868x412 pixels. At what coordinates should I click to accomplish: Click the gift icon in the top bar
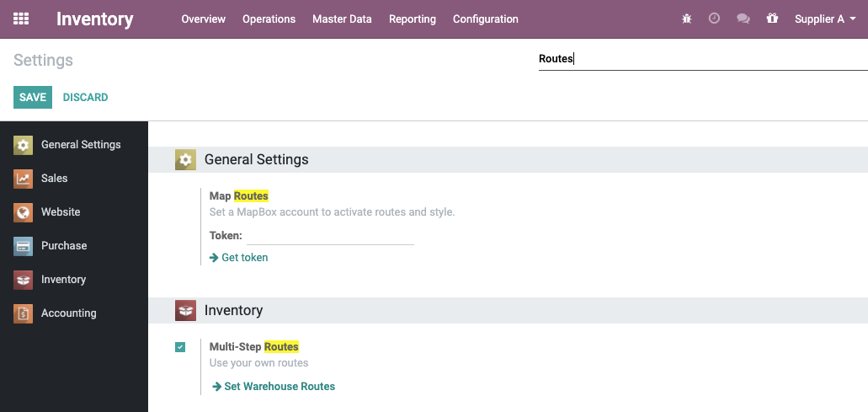772,19
